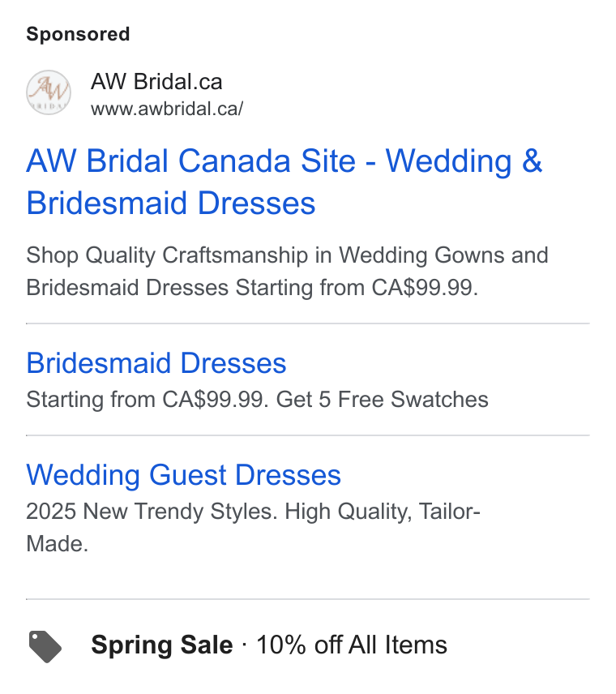Image resolution: width=616 pixels, height=694 pixels.
Task: Click the 10% off All Items offer
Action: coord(352,645)
